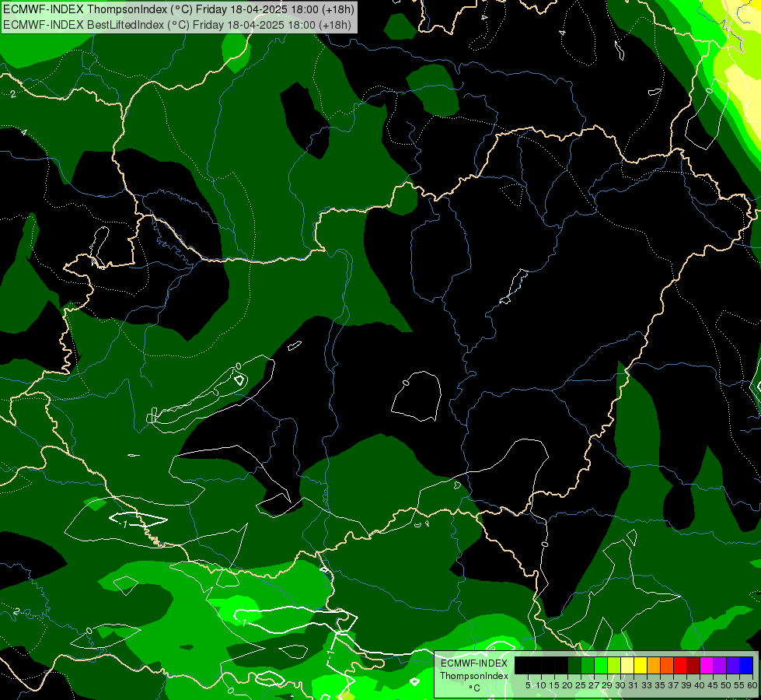Select the bright green legend swatch

point(601,666)
